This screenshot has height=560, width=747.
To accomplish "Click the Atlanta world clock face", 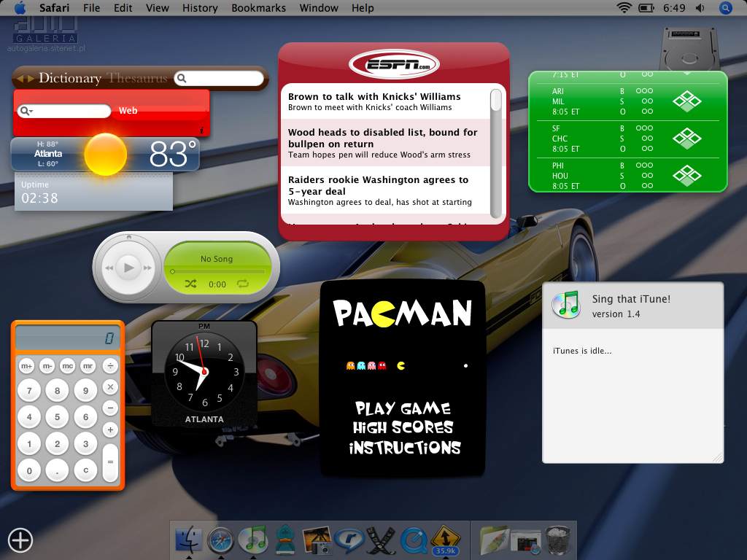I will click(x=204, y=371).
